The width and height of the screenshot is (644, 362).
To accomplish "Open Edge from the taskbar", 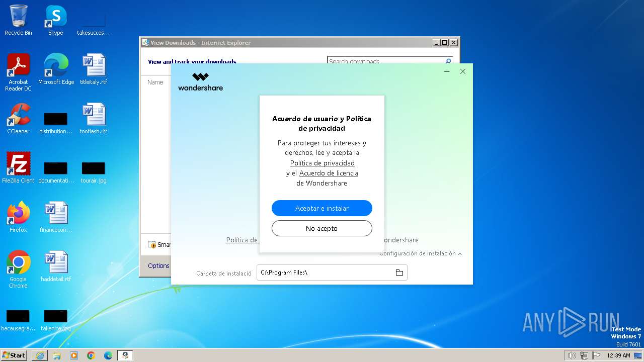I will (108, 355).
